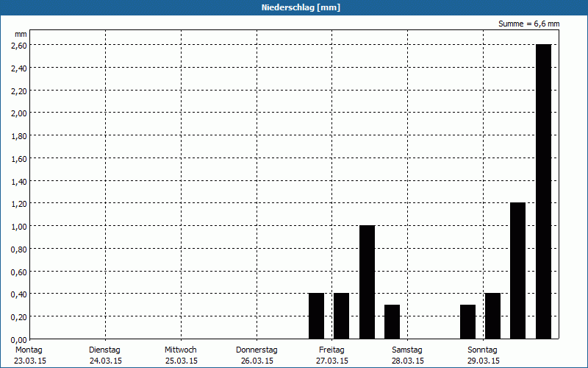Click the Montag day label
The image size is (588, 368).
[x=29, y=350]
